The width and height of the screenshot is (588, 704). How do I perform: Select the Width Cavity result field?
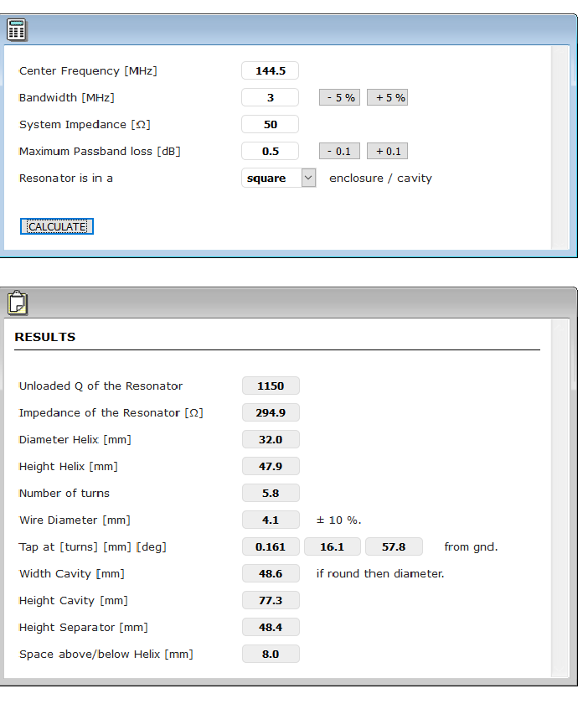(x=270, y=574)
